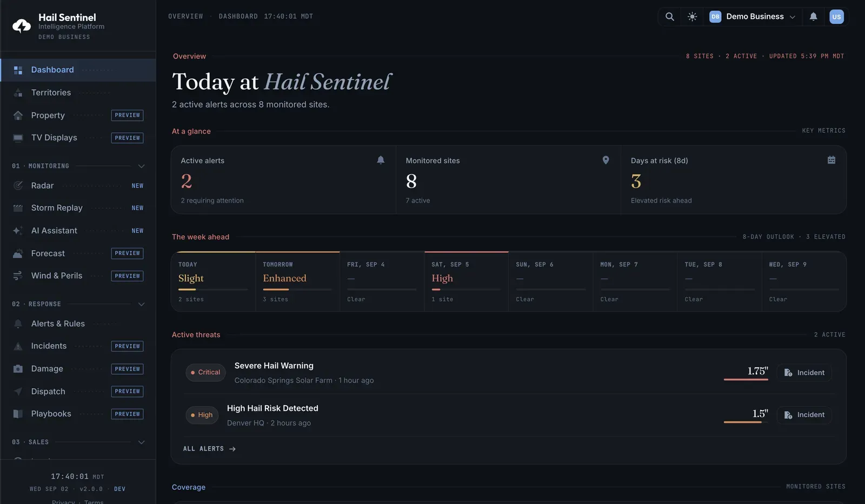Screen dimensions: 865x504
Task: Click the AI Assistant sparkle icon
Action: click(x=18, y=231)
